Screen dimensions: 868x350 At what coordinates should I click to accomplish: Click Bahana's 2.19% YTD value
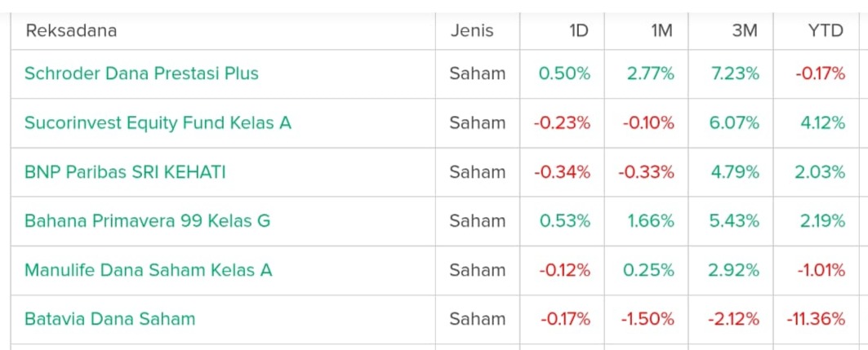823,220
